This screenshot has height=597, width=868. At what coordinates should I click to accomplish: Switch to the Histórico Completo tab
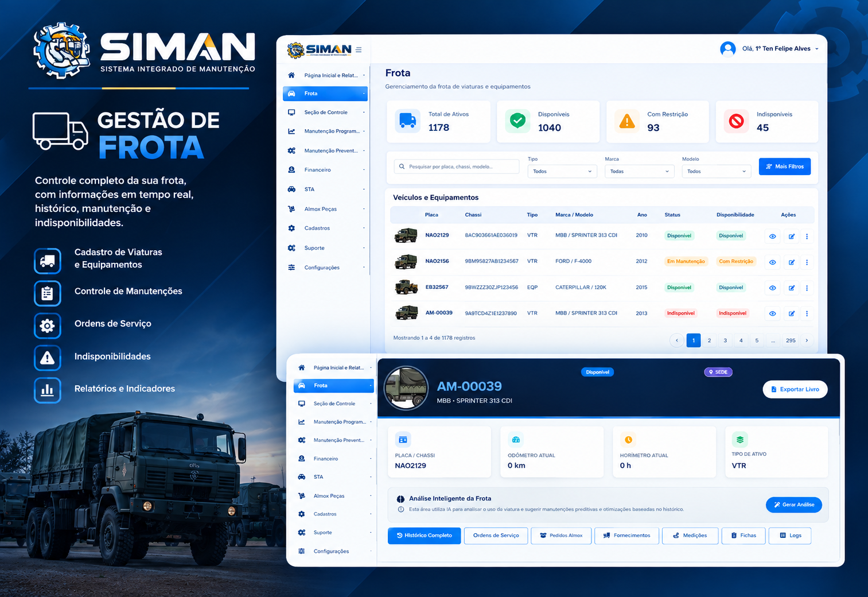tap(425, 536)
